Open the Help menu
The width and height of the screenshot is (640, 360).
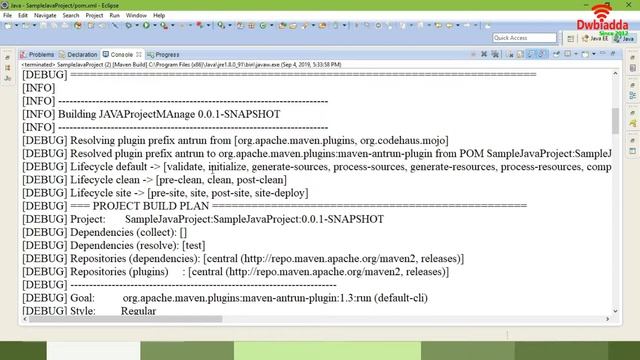click(159, 16)
